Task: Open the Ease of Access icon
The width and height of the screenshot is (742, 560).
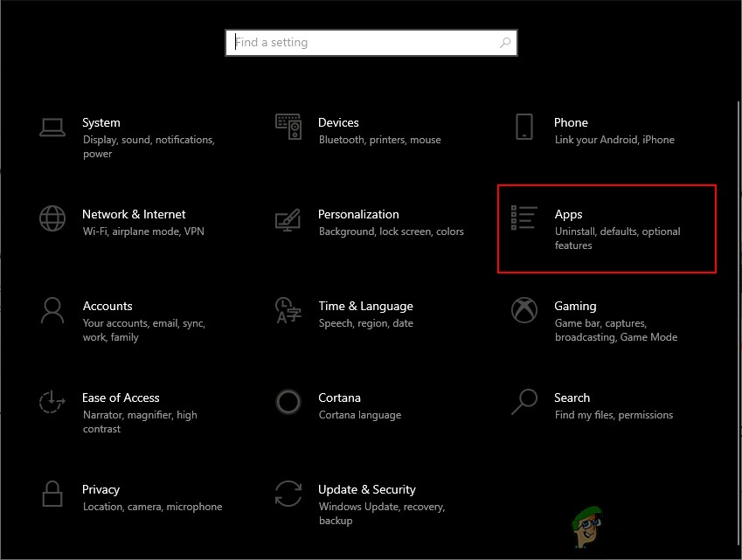Action: pos(52,402)
